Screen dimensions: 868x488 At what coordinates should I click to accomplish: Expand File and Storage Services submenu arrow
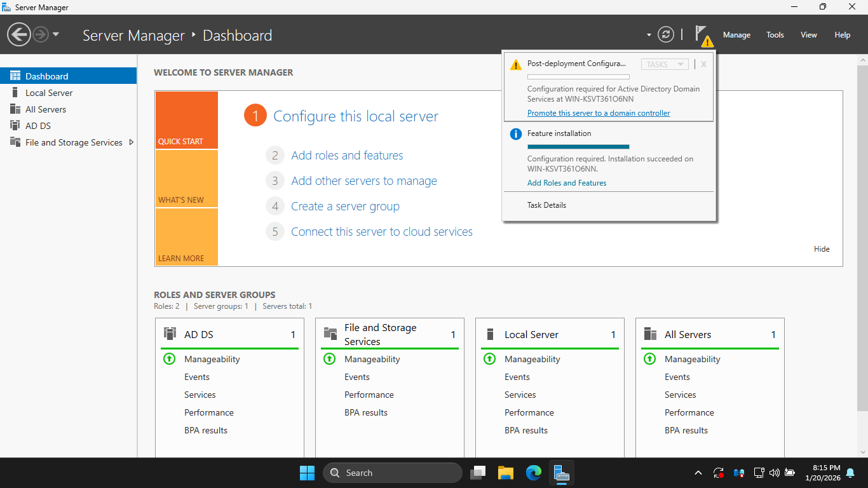click(132, 142)
